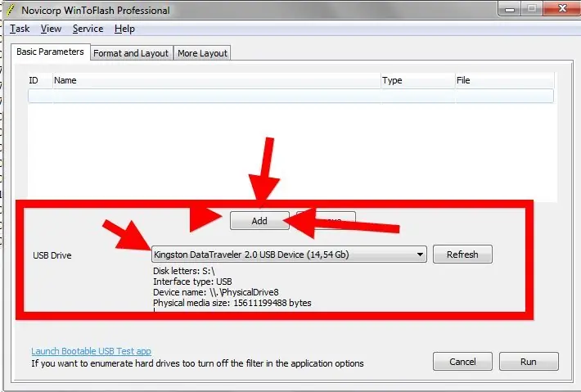This screenshot has height=392, width=581.
Task: Maximize the WinToFlash window
Action: coord(532,8)
